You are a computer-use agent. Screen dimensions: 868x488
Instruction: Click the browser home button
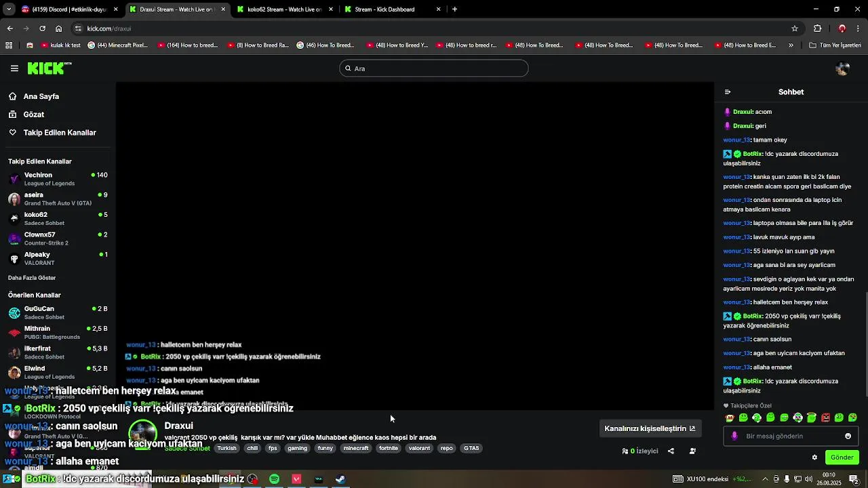[58, 28]
